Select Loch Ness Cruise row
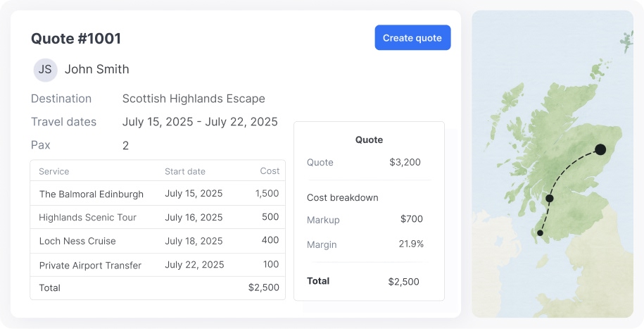This screenshot has width=644, height=329. [158, 241]
